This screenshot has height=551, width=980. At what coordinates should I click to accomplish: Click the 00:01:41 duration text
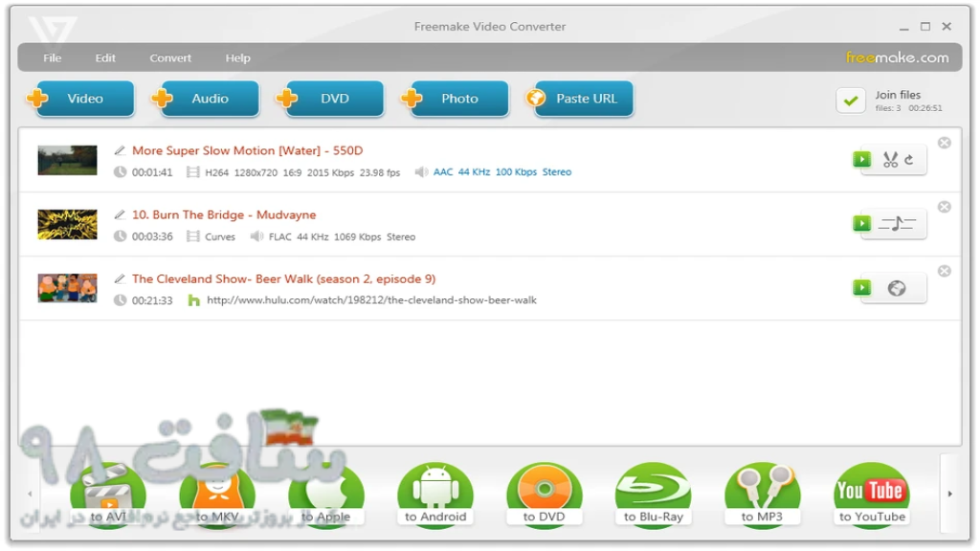pyautogui.click(x=152, y=172)
